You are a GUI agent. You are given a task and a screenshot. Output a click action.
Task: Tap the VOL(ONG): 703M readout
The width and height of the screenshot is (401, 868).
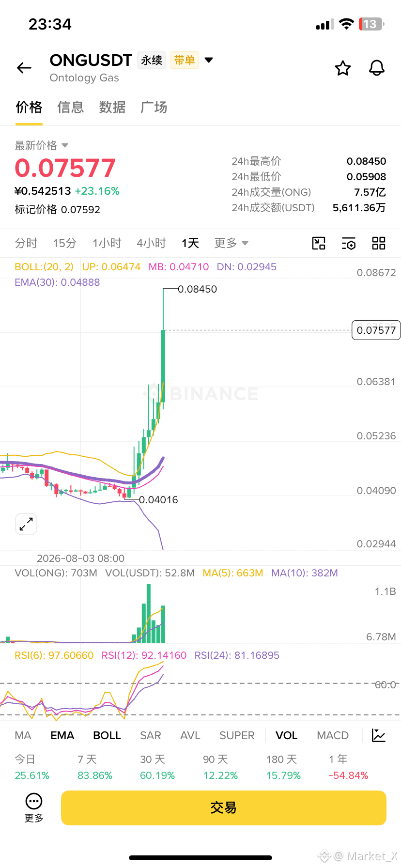tap(56, 573)
